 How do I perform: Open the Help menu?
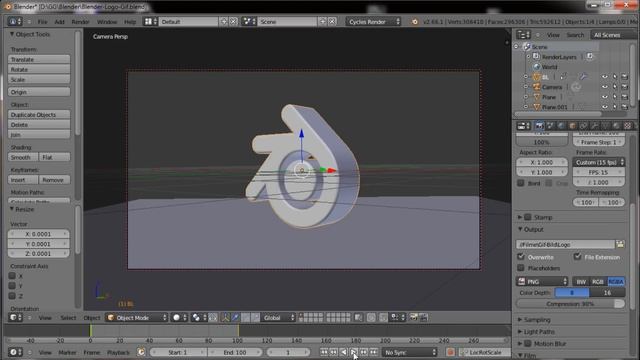[x=130, y=22]
